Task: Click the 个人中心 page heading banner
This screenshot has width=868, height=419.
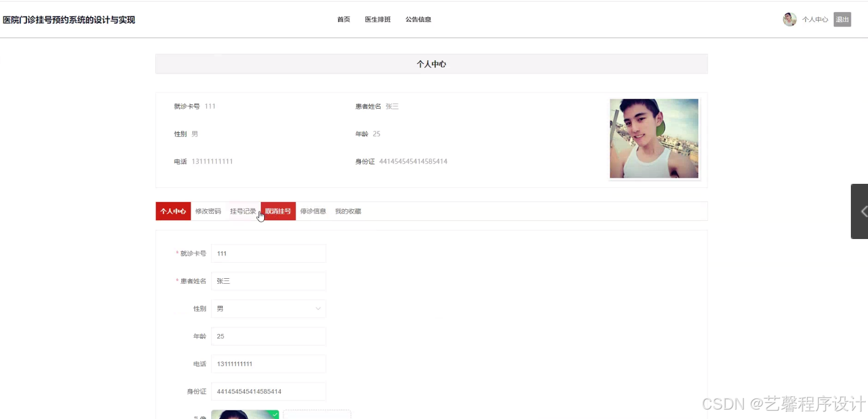Action: [x=432, y=64]
